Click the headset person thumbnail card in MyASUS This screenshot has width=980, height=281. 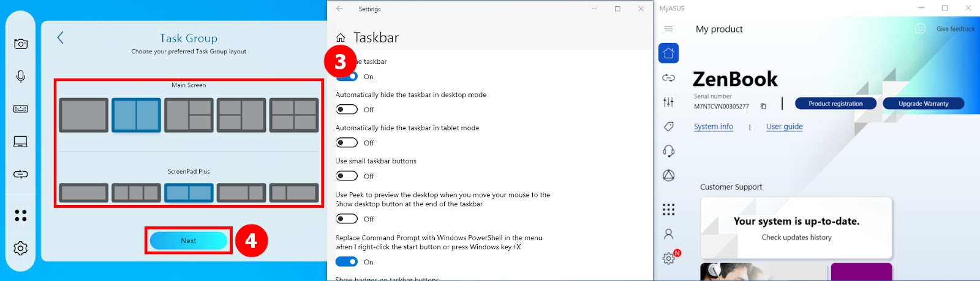[763, 272]
